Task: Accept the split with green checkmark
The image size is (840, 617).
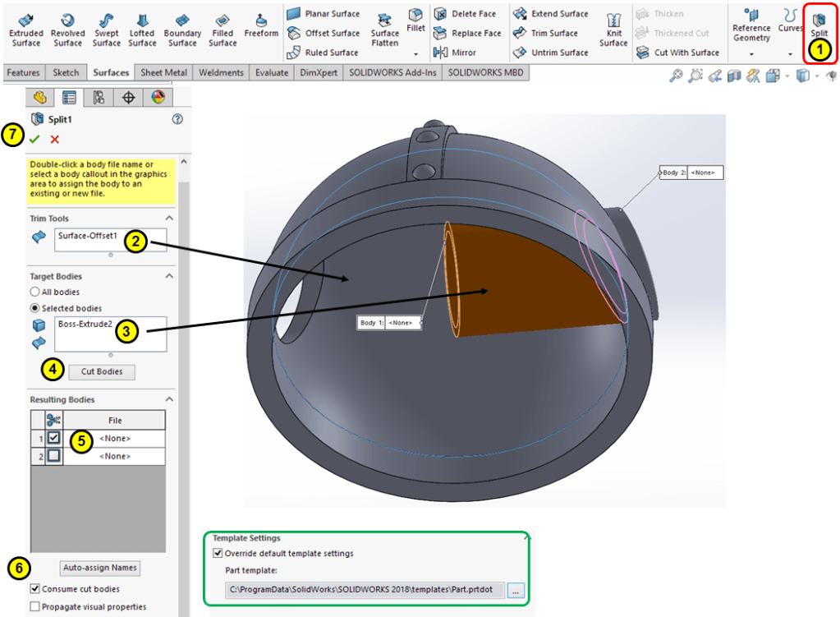Action: 34,140
